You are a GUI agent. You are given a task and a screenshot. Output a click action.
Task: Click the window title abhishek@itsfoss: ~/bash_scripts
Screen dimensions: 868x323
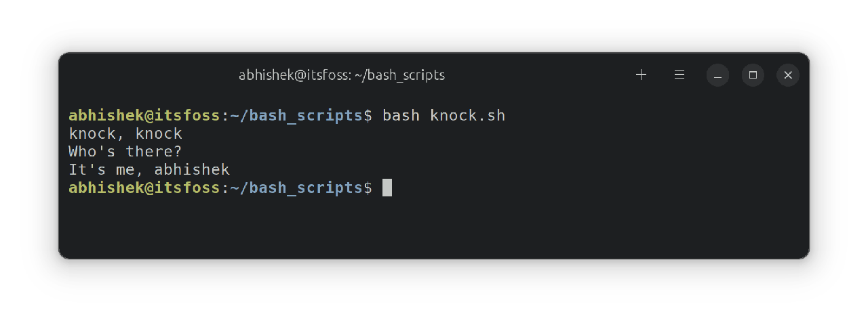342,75
